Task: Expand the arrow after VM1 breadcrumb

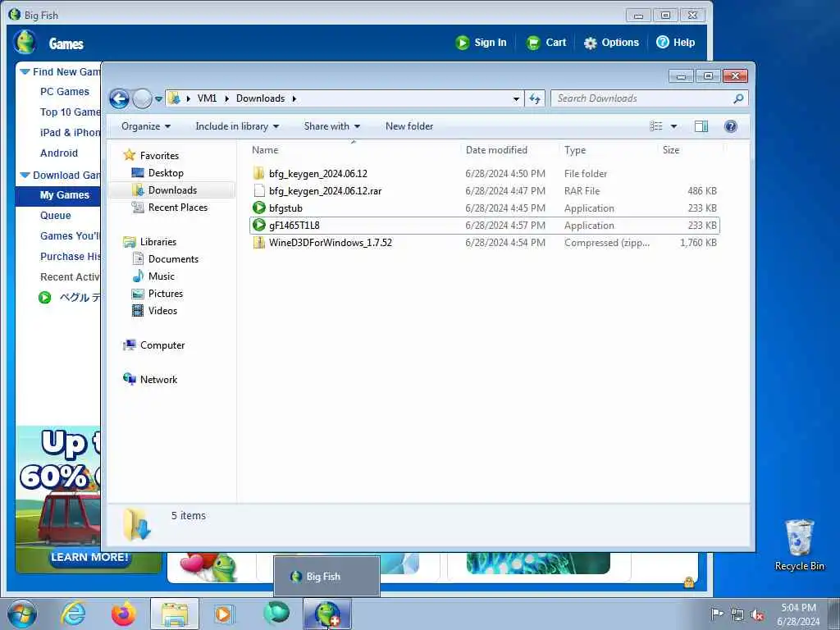Action: tap(226, 98)
